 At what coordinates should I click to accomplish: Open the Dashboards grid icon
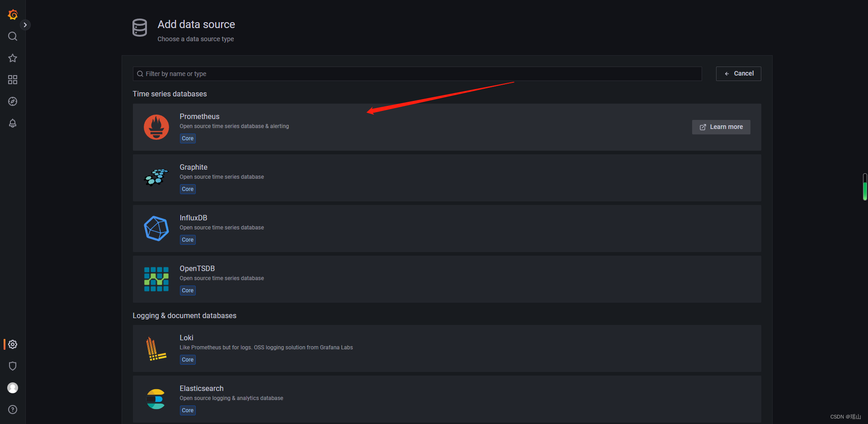tap(13, 80)
